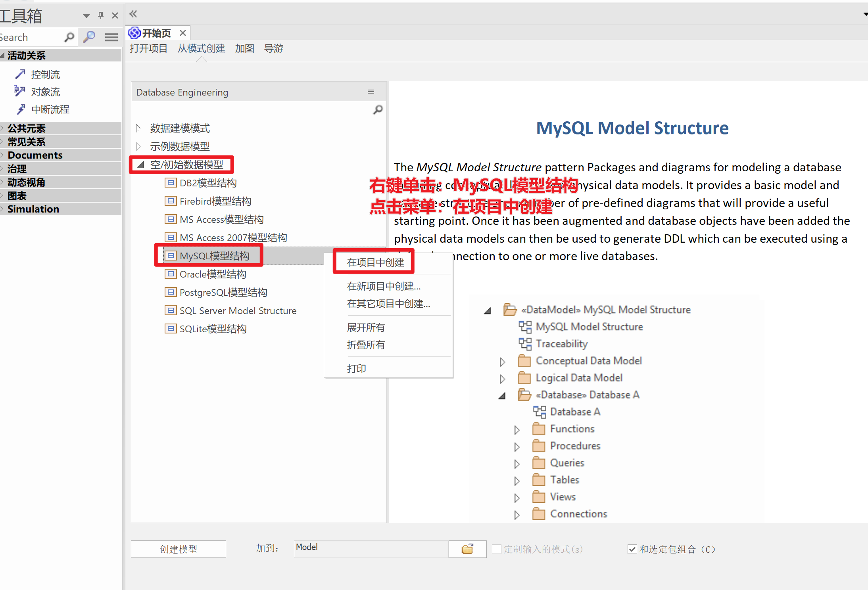
Task: Select the 开始页 document tab
Action: pyautogui.click(x=156, y=33)
